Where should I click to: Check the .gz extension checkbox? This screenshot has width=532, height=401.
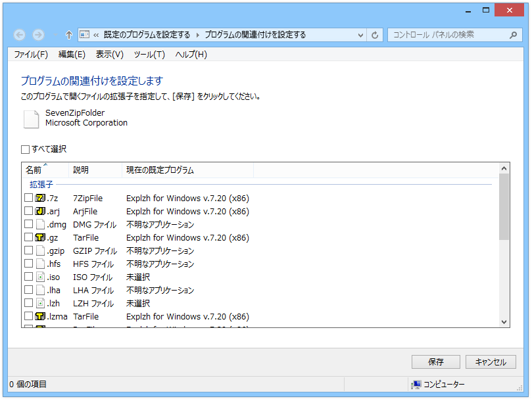[28, 237]
